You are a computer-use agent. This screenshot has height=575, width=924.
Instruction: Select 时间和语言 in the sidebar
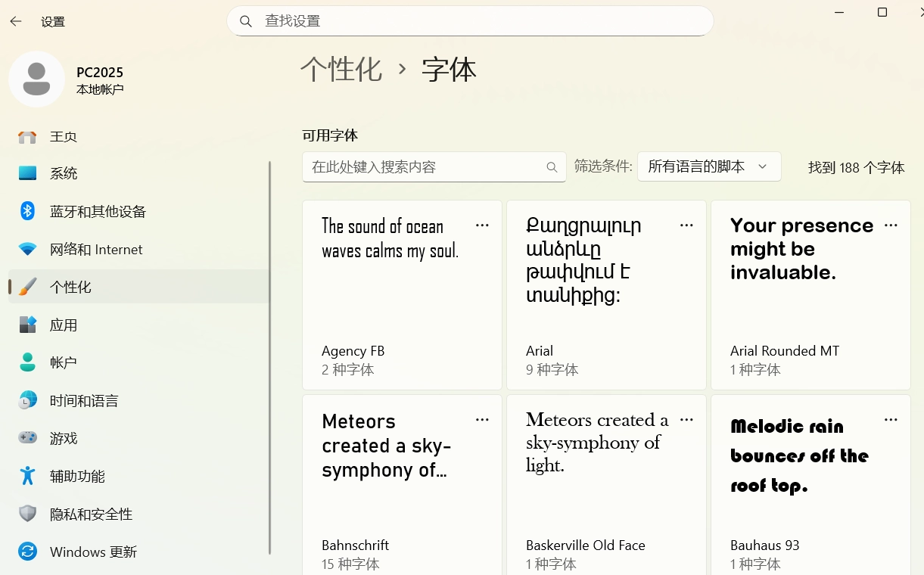pos(85,400)
